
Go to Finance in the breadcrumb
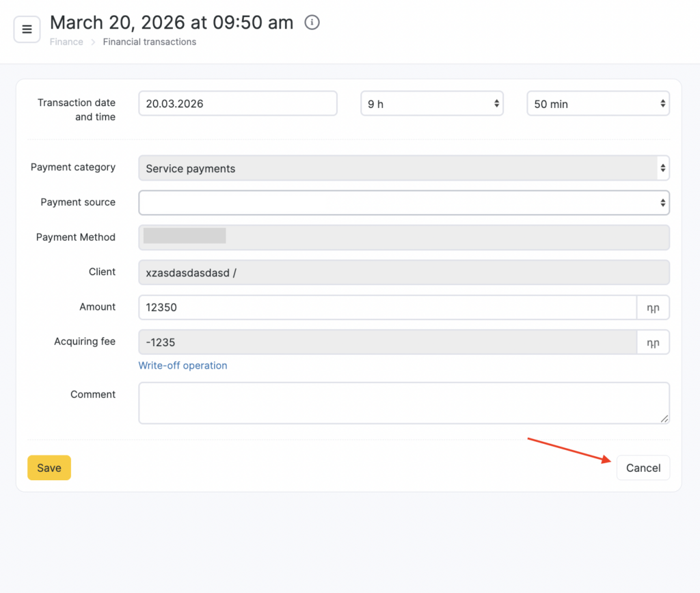tap(66, 42)
